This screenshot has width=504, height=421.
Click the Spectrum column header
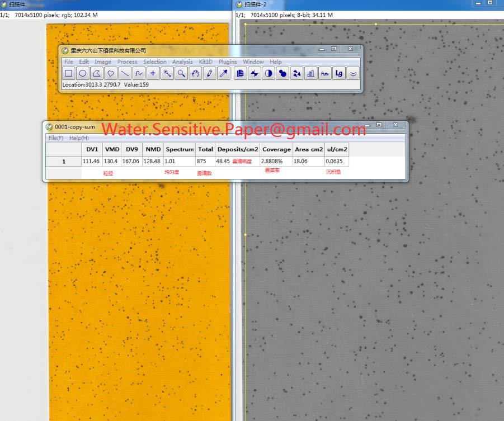[x=180, y=149]
